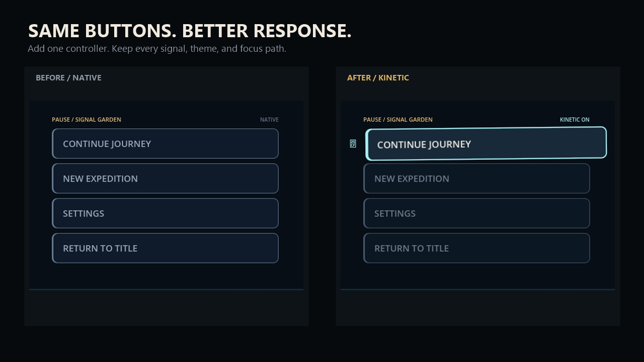Click the Add one controller subtitle text
This screenshot has width=644, height=362.
(x=157, y=49)
